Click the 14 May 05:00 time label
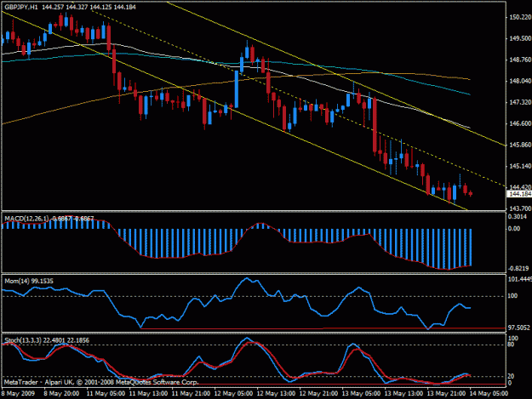The image size is (532, 399). [x=489, y=394]
